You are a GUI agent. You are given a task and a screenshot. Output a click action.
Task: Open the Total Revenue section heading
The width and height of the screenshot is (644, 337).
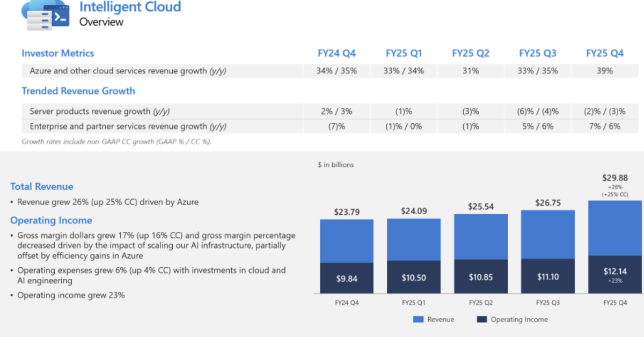[x=41, y=187]
